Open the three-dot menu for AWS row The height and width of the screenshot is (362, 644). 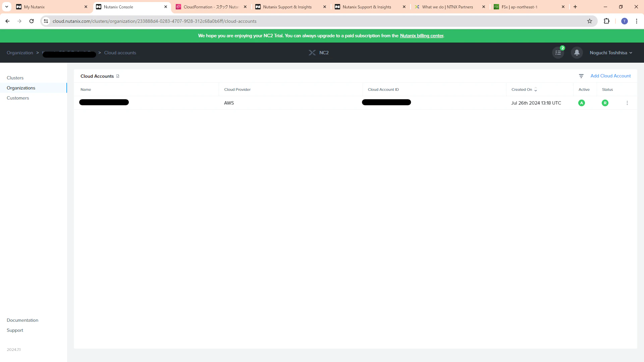click(x=627, y=103)
